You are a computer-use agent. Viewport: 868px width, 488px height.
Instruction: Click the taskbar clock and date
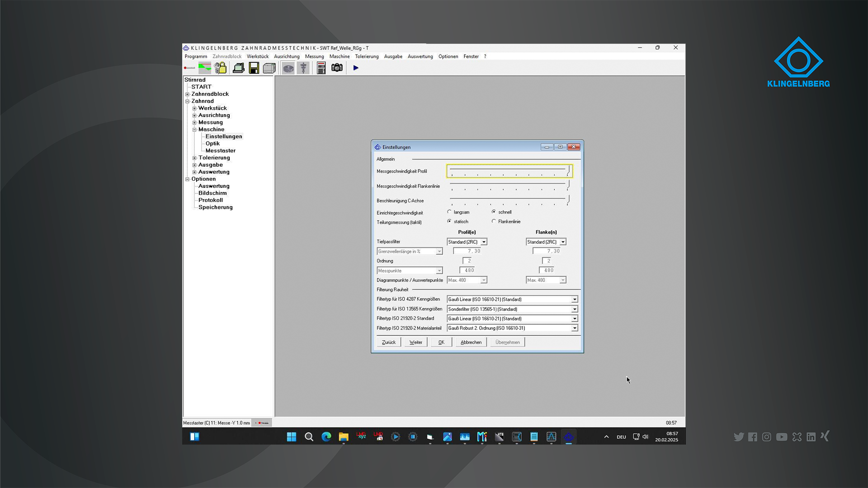(x=667, y=436)
